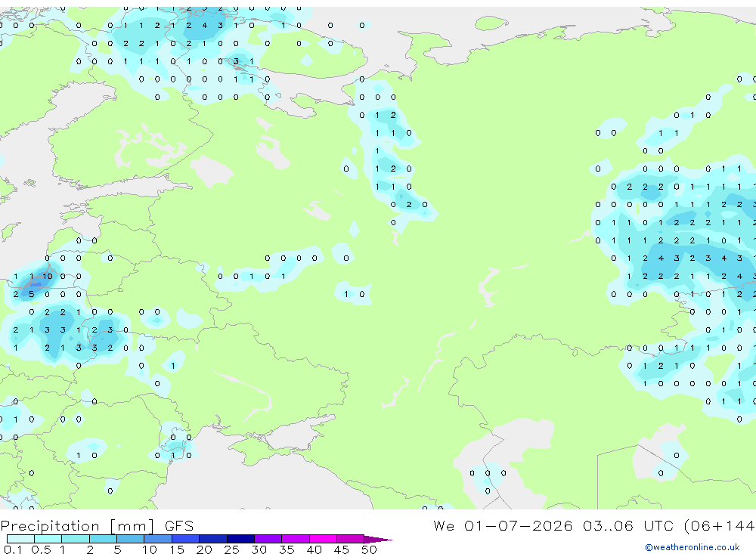The width and height of the screenshot is (756, 554).
Task: Select the 2–5 mm legend color swatch
Action: pyautogui.click(x=103, y=539)
